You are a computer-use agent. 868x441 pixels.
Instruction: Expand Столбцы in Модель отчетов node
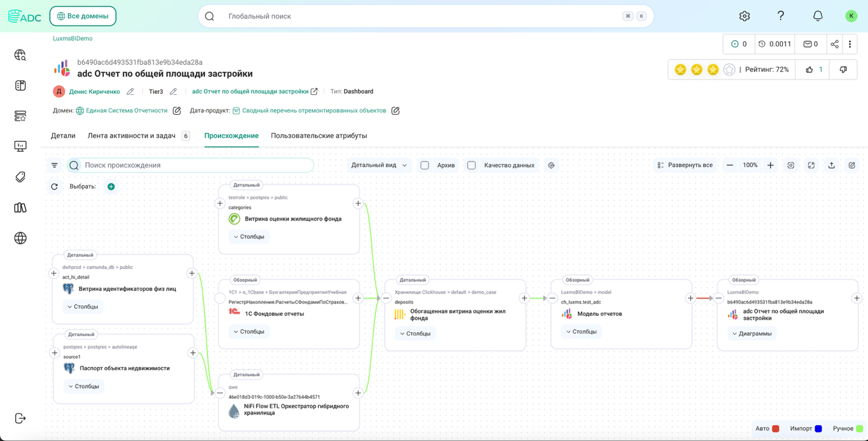point(581,332)
